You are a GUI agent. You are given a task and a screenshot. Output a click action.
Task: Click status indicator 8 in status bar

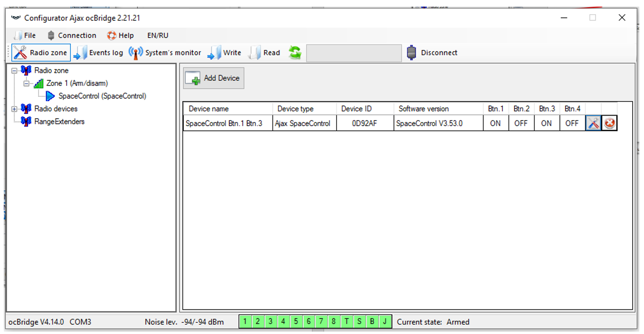334,322
